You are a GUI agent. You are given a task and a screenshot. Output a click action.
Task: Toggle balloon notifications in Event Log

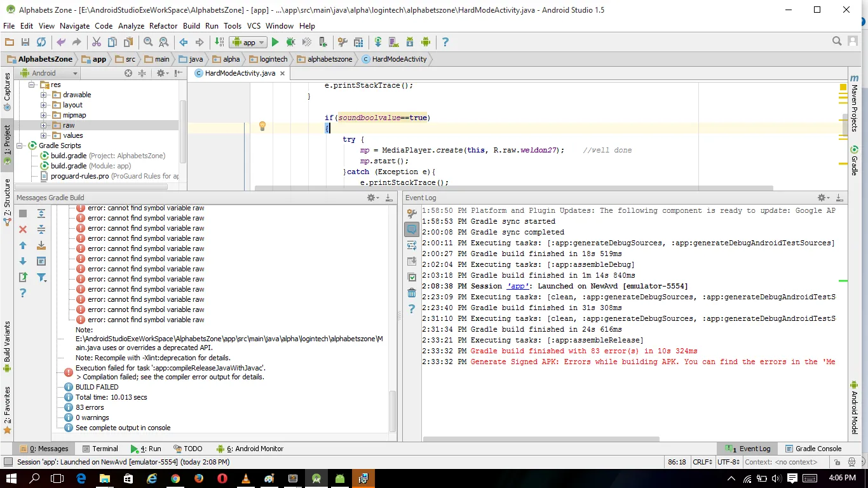(412, 229)
